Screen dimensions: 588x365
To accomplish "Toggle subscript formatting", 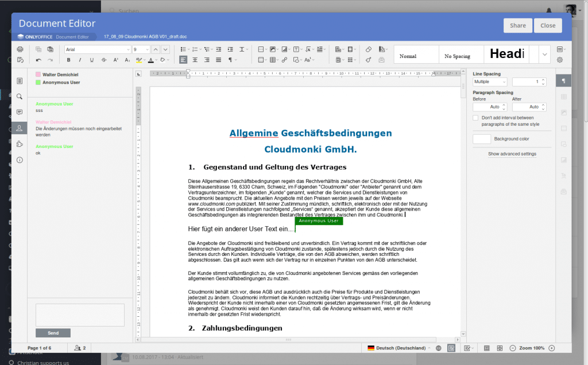I will (x=127, y=60).
